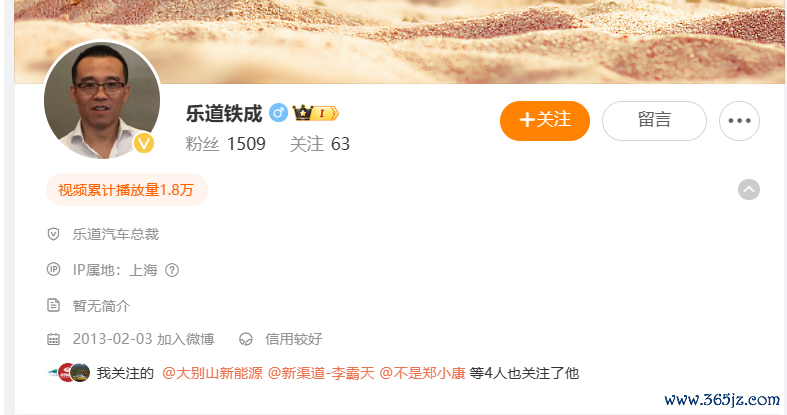Click the yellow V verification badge
This screenshot has height=415, width=787.
(x=144, y=144)
